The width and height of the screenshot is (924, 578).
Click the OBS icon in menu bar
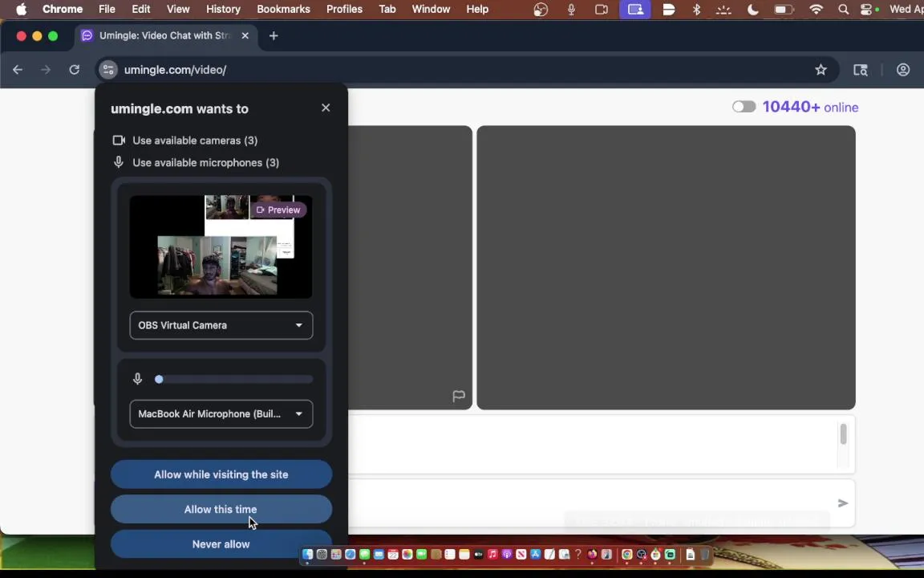pyautogui.click(x=541, y=9)
